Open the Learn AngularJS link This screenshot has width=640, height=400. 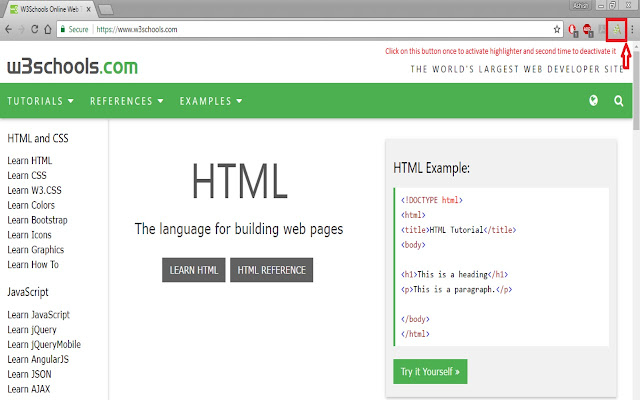click(38, 359)
